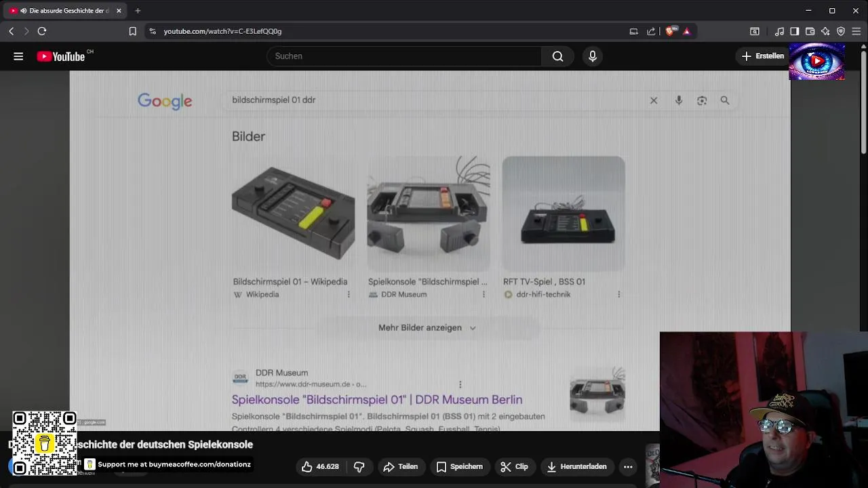868x488 pixels.
Task: Create a Clip with scissors button
Action: tap(514, 466)
